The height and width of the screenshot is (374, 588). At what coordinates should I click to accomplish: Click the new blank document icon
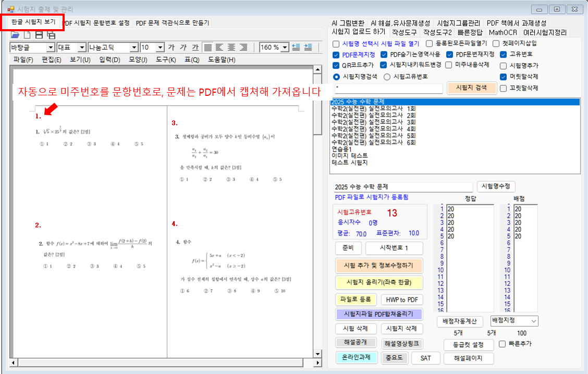click(27, 35)
